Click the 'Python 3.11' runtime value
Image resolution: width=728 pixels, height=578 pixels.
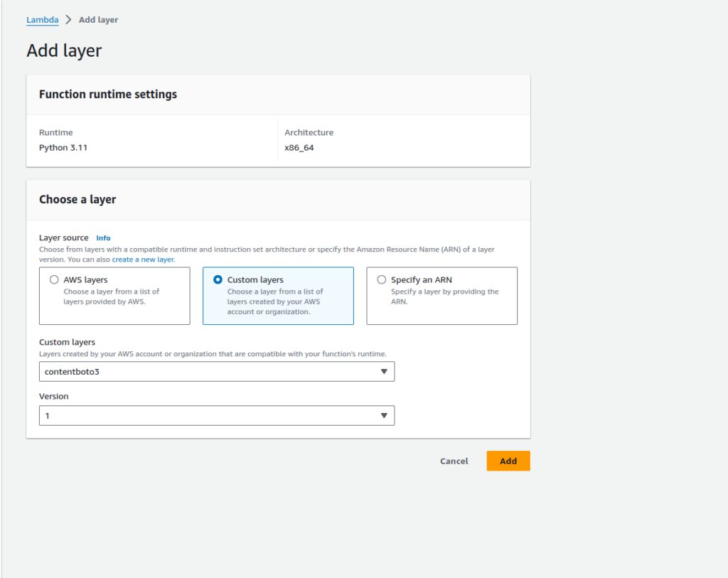coord(63,148)
